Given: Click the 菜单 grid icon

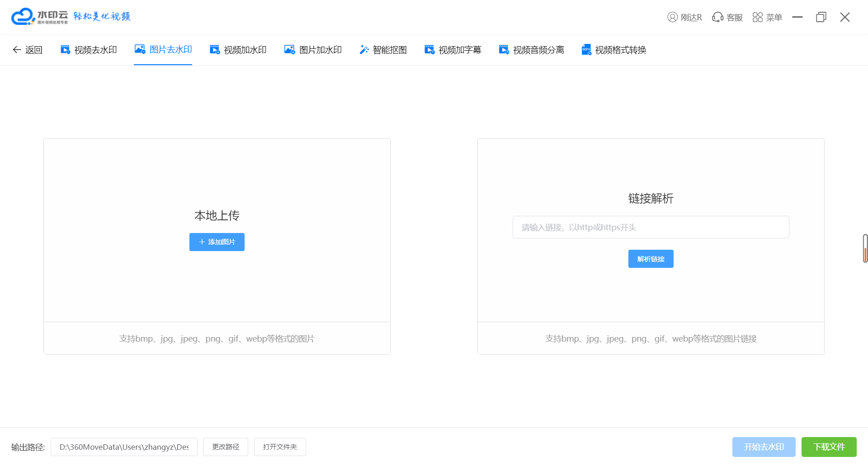Looking at the screenshot, I should (758, 17).
